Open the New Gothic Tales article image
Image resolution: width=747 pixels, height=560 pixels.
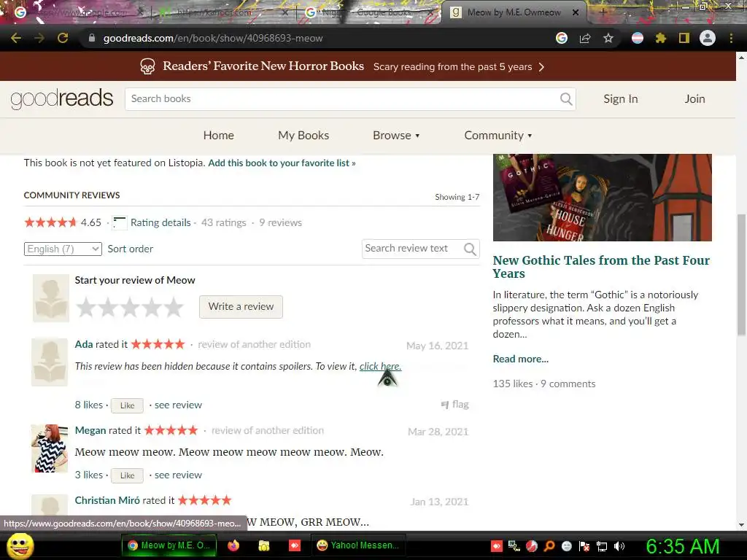(x=602, y=197)
